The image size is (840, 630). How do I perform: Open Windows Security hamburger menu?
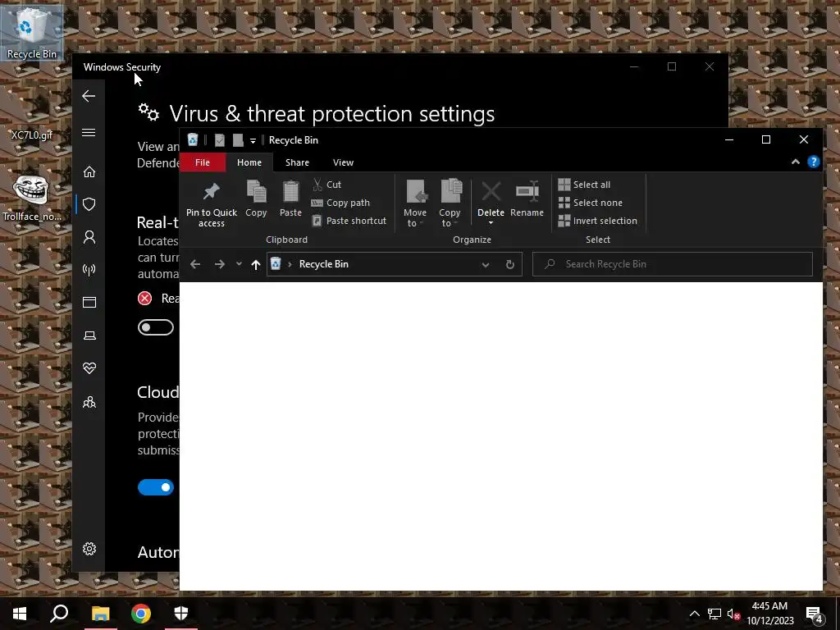tap(89, 132)
